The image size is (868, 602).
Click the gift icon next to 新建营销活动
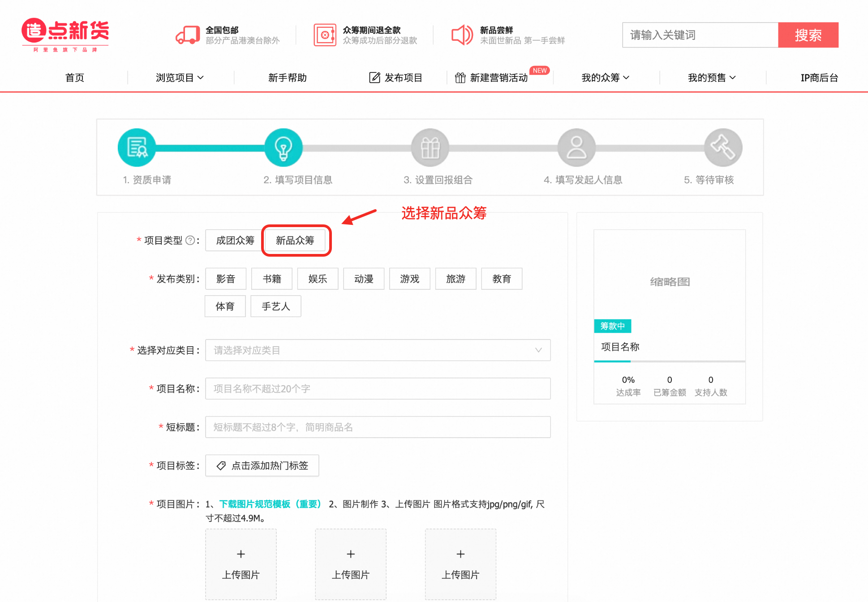pyautogui.click(x=460, y=77)
